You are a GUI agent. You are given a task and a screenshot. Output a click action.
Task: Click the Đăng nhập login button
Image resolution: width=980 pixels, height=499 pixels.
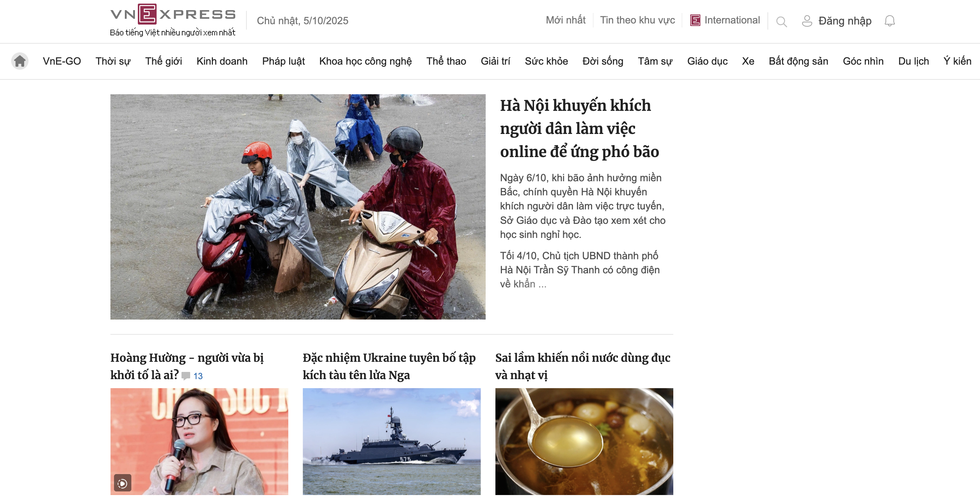(x=845, y=21)
